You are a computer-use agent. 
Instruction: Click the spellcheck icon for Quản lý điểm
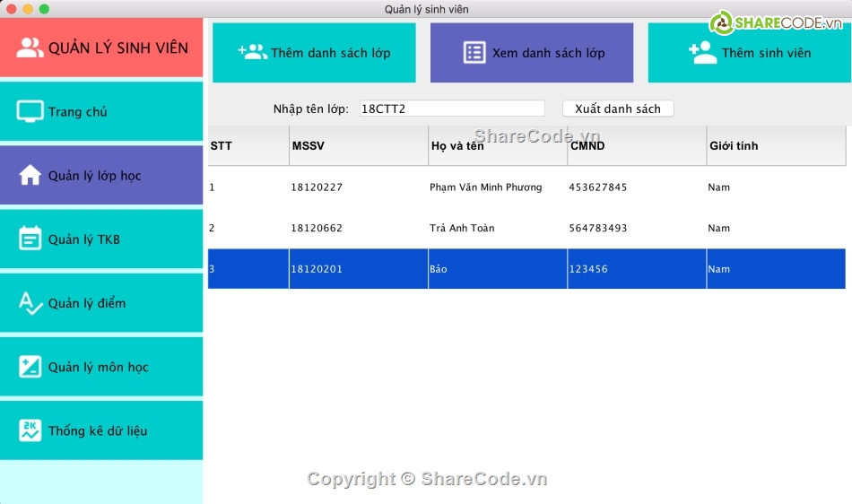click(30, 303)
